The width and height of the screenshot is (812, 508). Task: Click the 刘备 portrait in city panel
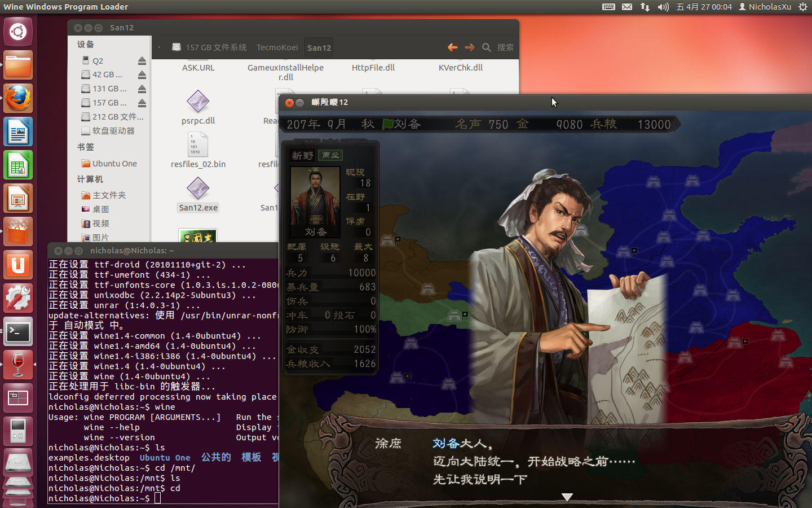tap(316, 202)
